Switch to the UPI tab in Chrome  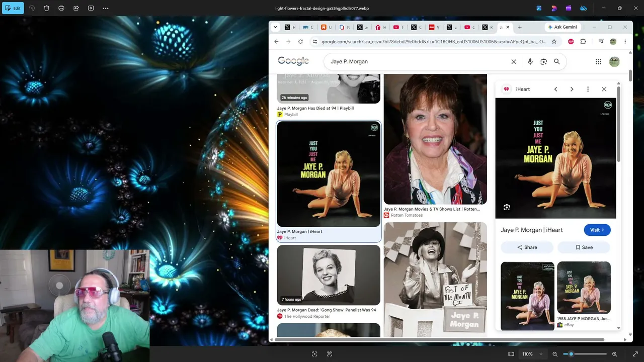point(308,27)
